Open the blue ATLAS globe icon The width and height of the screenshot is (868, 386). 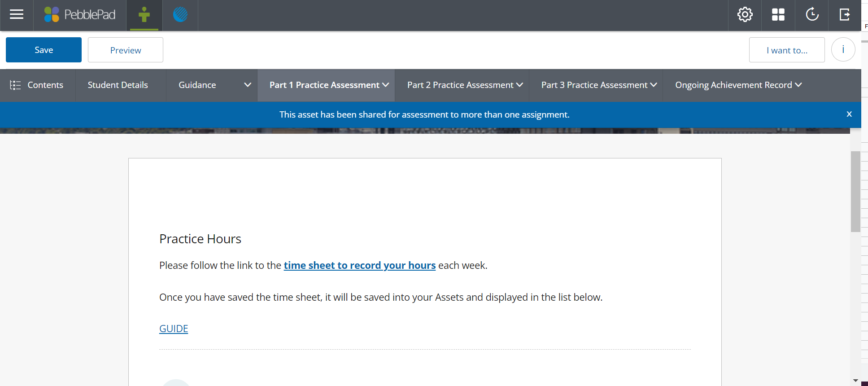point(180,15)
